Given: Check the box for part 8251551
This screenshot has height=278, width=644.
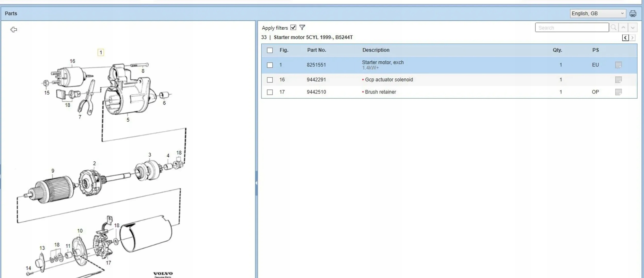Looking at the screenshot, I should point(270,65).
